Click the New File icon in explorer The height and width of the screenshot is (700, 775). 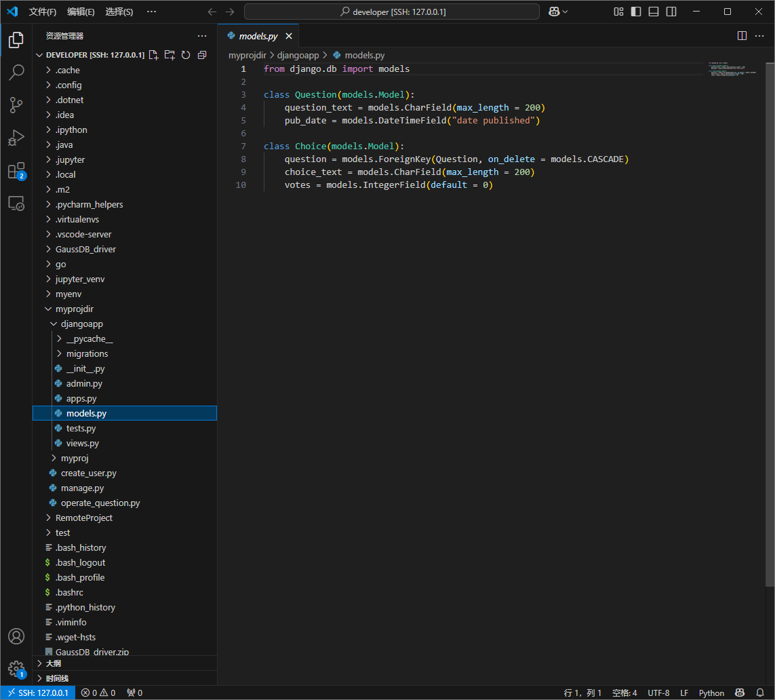153,55
